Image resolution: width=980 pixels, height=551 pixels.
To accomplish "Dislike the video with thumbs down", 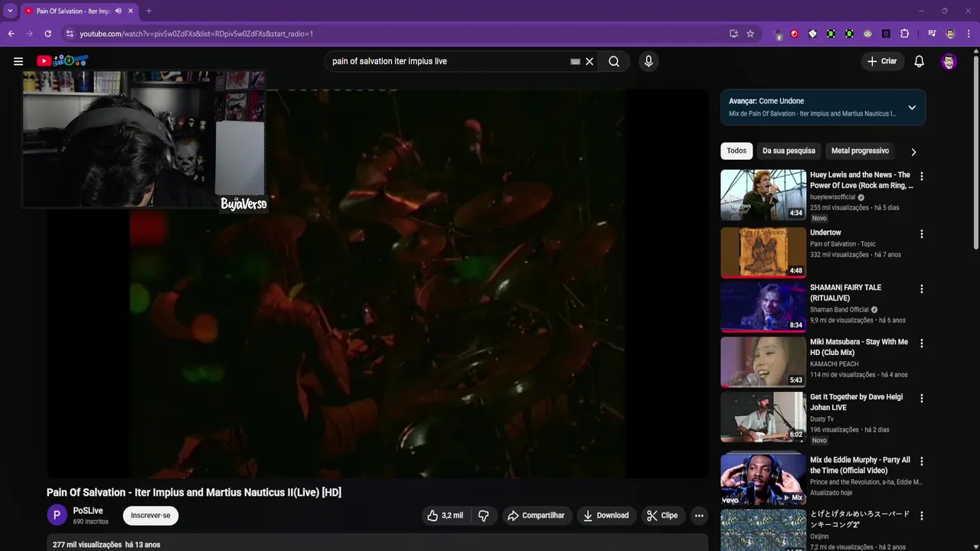I will tap(484, 516).
